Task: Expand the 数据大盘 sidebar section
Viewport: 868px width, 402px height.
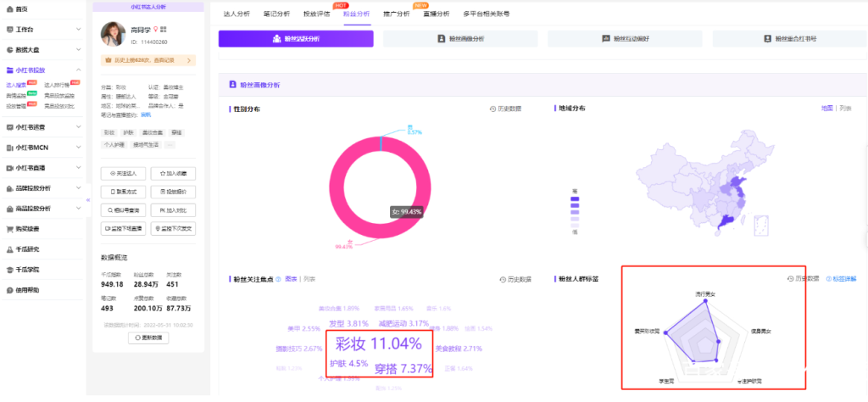Action: [x=79, y=50]
